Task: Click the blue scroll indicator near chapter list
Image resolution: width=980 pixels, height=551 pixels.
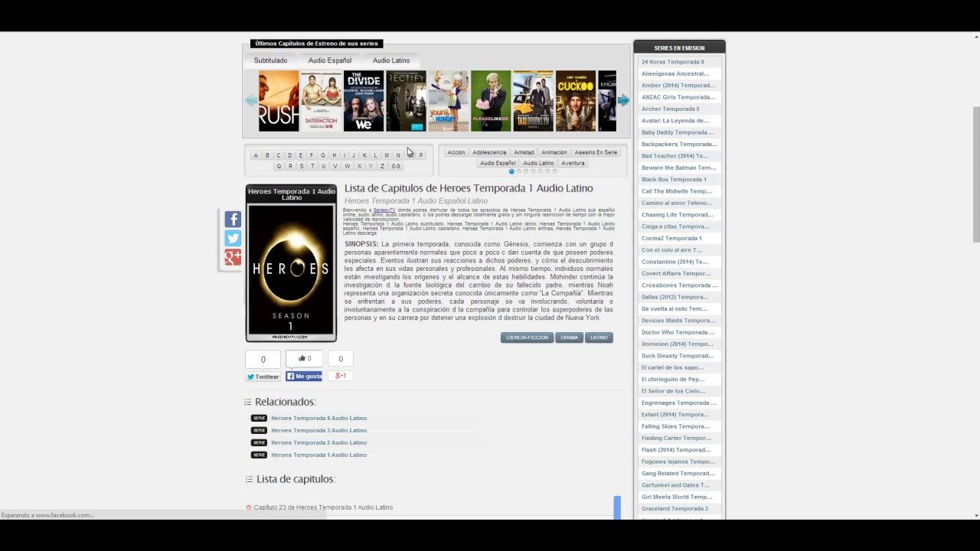Action: pyautogui.click(x=617, y=507)
